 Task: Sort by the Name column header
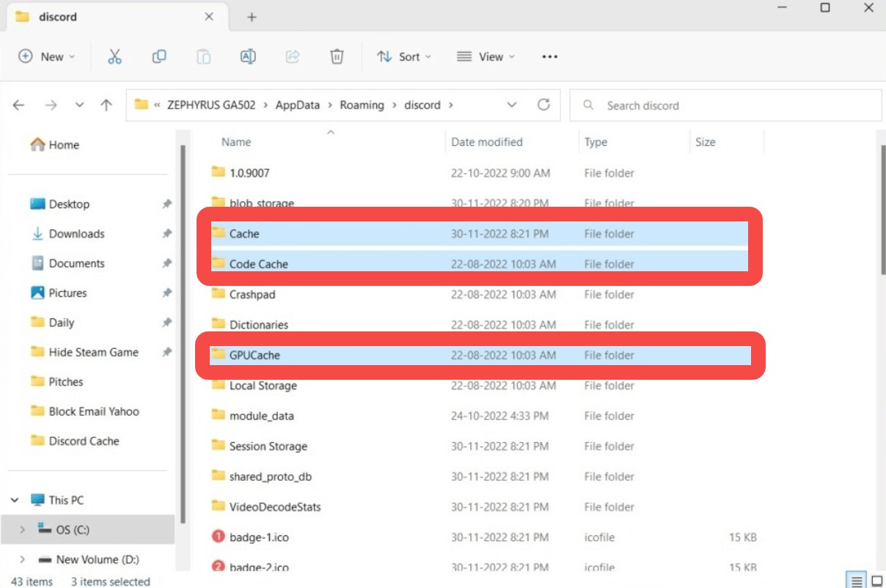pos(236,142)
